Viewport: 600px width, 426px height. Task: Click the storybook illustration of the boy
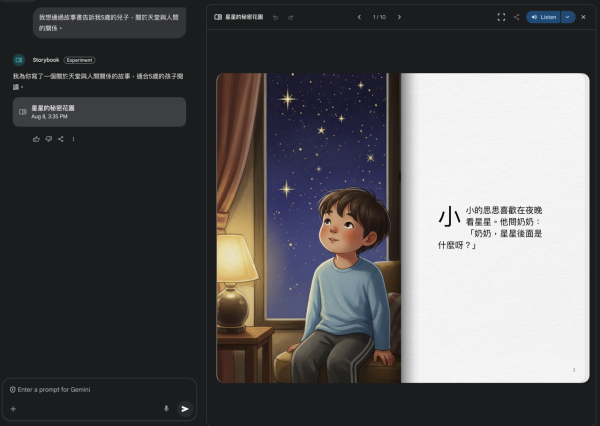point(308,228)
